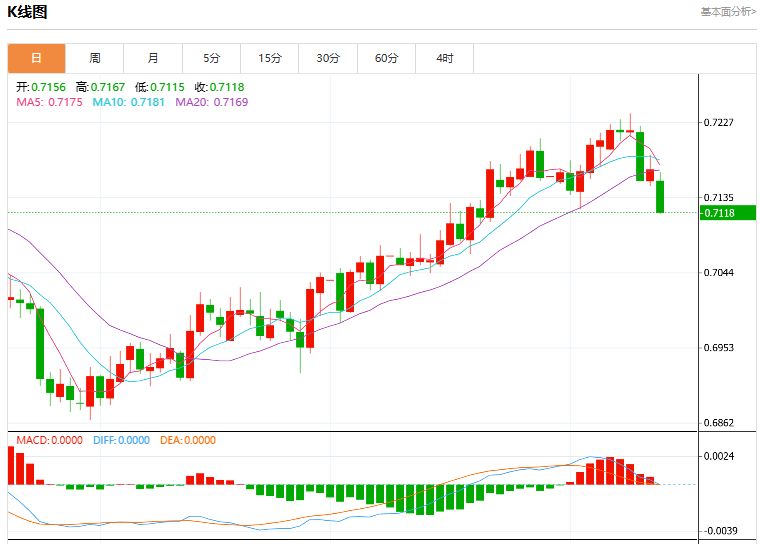Click the DIFF indicator label
Screen dimensions: 760x544
[x=121, y=440]
